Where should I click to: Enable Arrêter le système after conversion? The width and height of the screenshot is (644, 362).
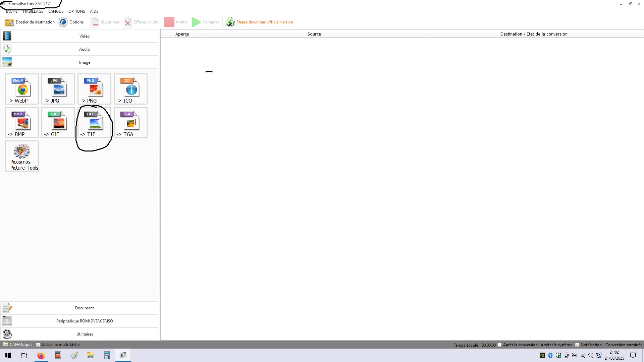(500, 345)
